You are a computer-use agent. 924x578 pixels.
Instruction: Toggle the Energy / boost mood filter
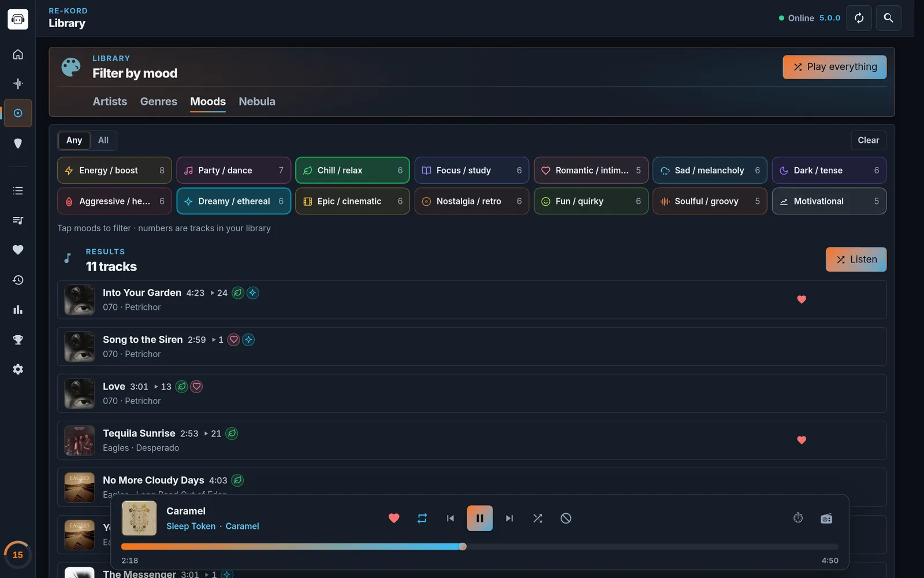click(x=114, y=171)
